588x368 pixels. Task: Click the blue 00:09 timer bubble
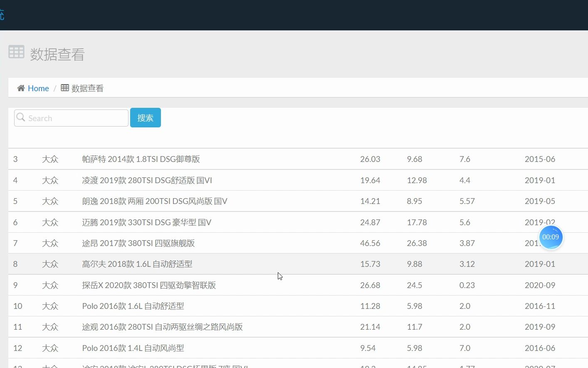click(x=551, y=237)
